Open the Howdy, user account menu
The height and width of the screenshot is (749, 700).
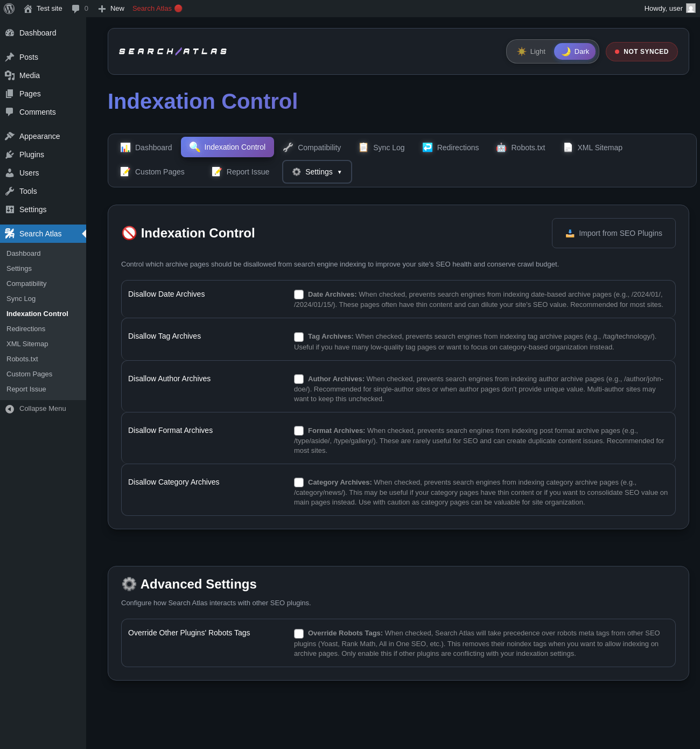pos(670,9)
